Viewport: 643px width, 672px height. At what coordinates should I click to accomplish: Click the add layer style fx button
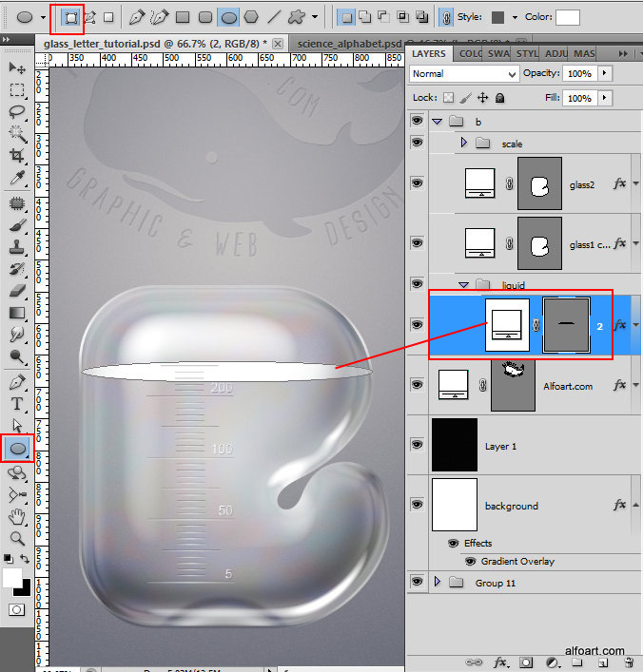(501, 662)
